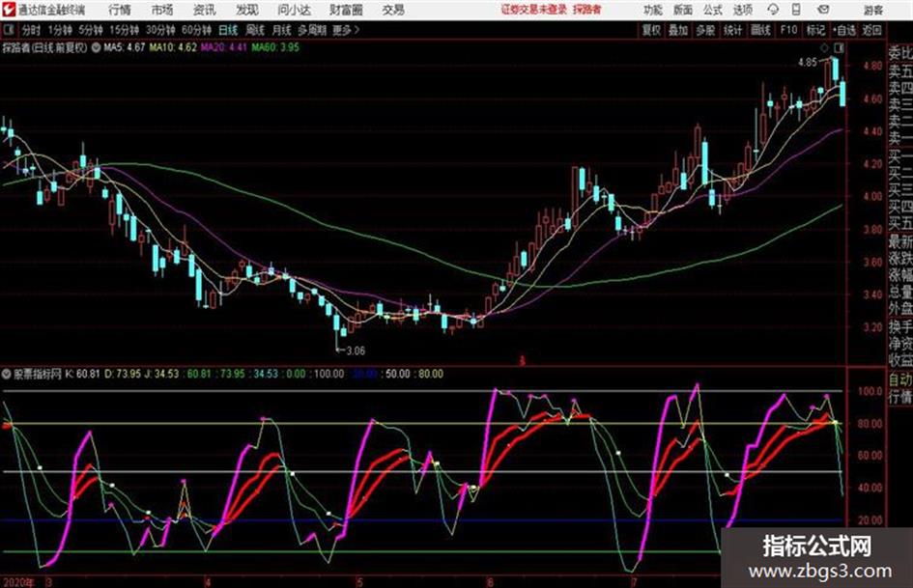The width and height of the screenshot is (913, 588).
Task: Add stock via the +自选 button
Action: click(x=843, y=30)
